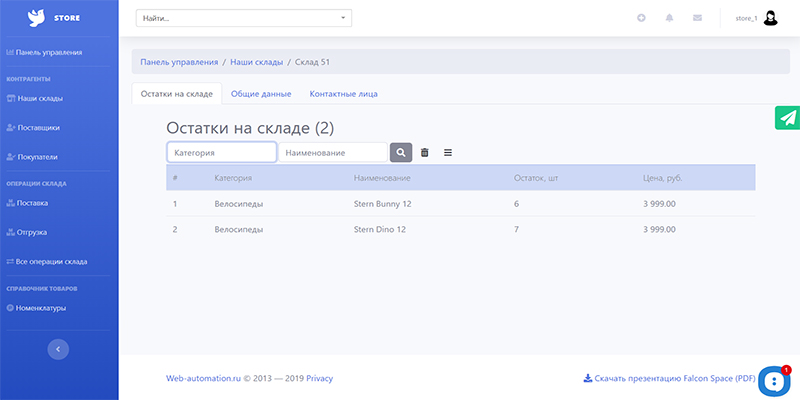
Task: Click the store_1 user avatar
Action: 770,18
